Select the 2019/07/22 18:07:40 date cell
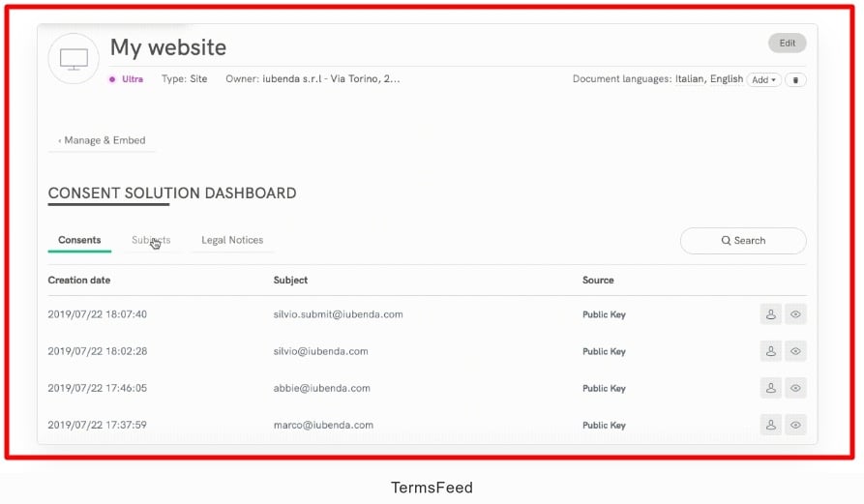 97,314
